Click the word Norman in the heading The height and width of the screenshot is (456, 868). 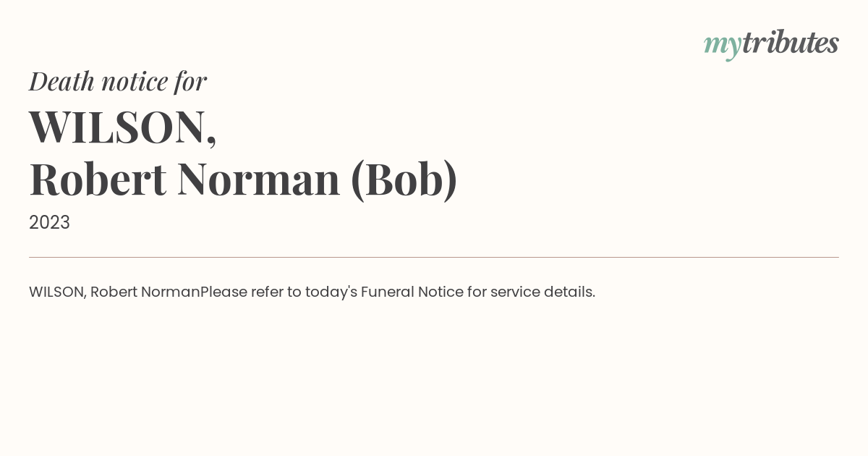[259, 179]
